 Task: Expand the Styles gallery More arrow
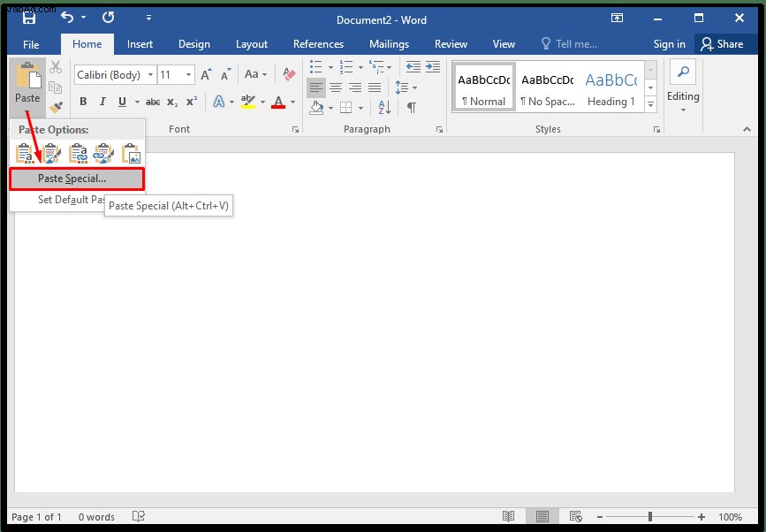coord(651,104)
